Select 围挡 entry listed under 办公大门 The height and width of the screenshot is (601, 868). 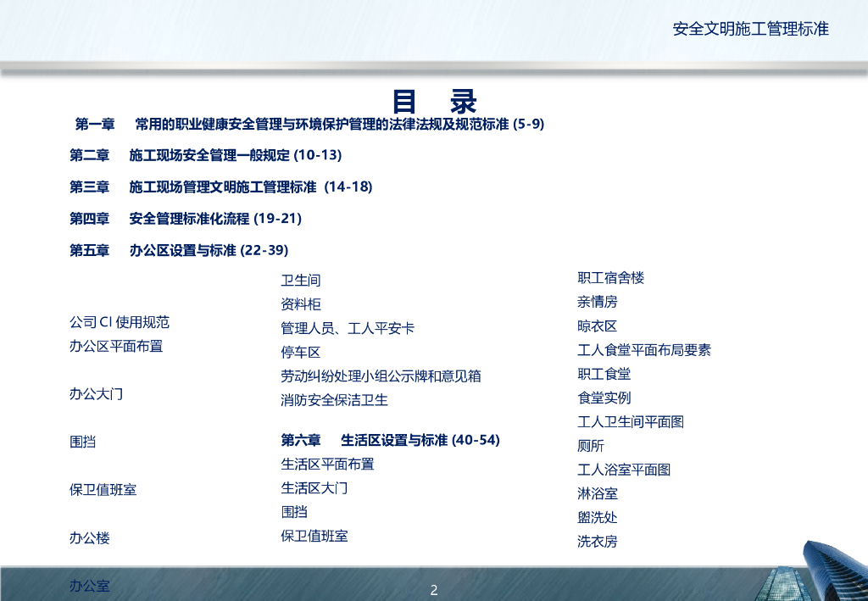click(x=82, y=442)
